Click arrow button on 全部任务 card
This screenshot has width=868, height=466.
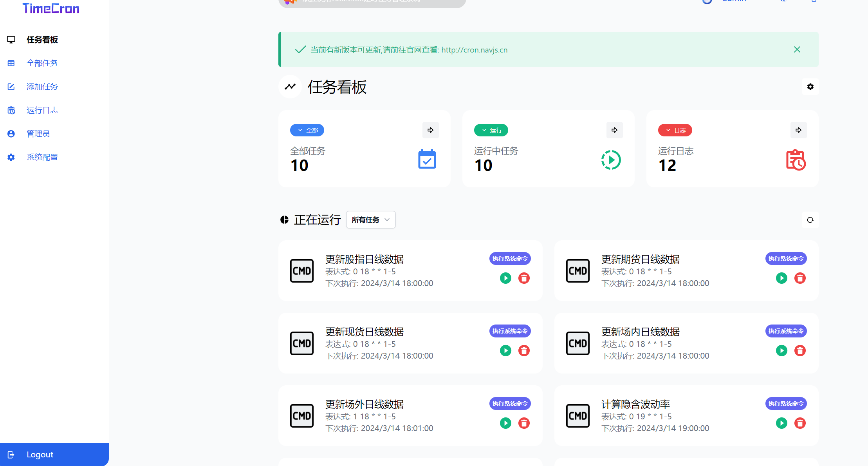pos(430,130)
